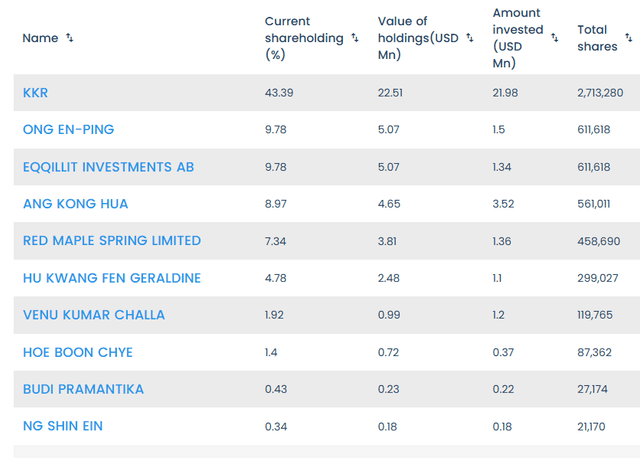Click the sort arrows beside Name
Image resolution: width=640 pixels, height=458 pixels.
(69, 38)
